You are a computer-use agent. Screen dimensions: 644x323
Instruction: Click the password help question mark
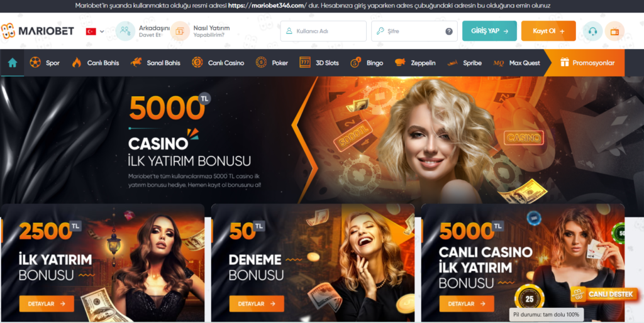point(449,31)
